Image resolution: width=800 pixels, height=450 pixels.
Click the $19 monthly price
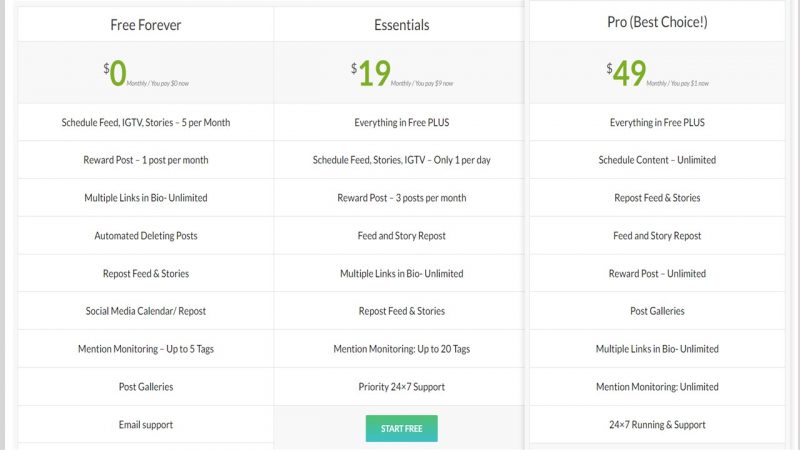pos(402,73)
